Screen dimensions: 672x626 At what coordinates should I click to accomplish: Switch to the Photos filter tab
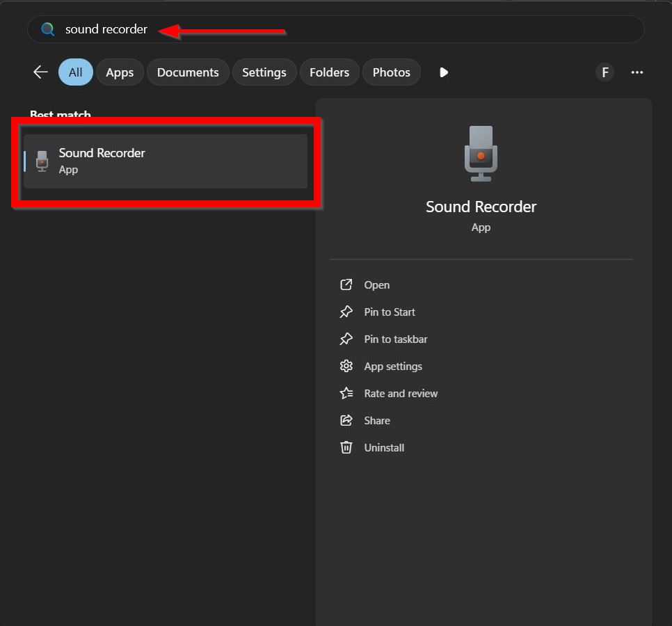391,72
